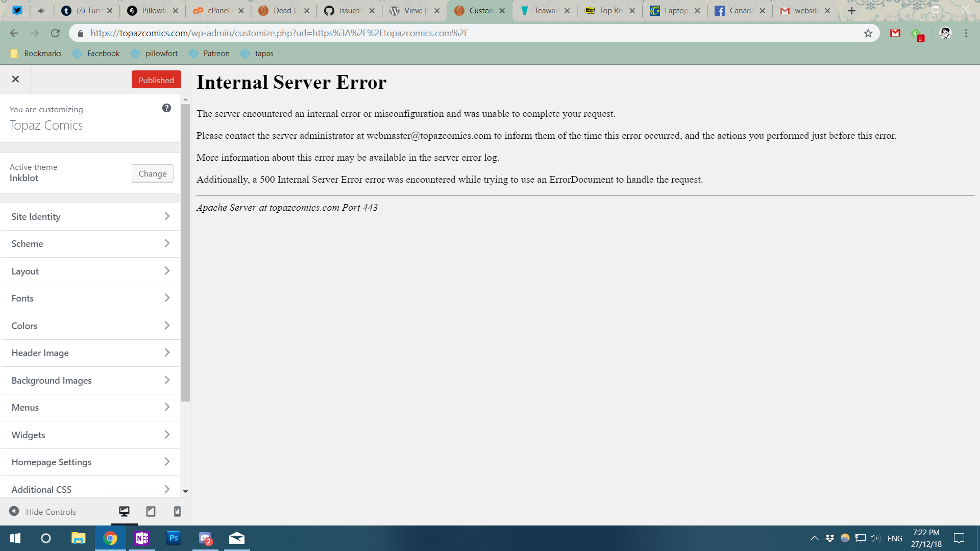Open Cortana search circle in taskbar
Image resolution: width=980 pixels, height=551 pixels.
click(46, 538)
